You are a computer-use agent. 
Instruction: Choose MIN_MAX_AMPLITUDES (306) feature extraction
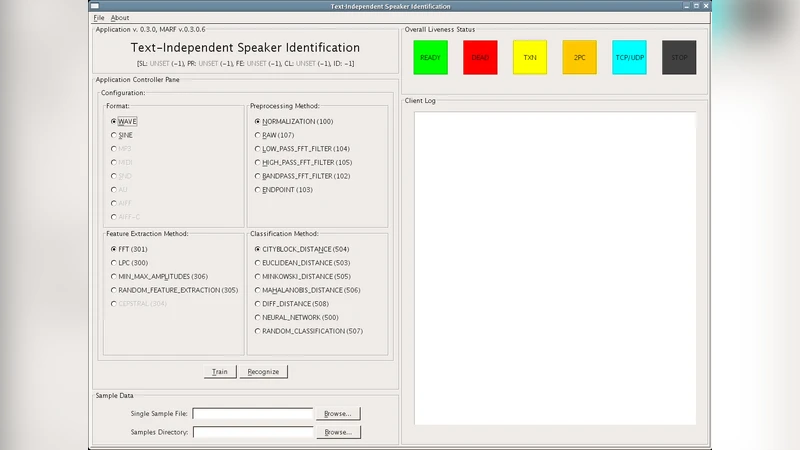[x=114, y=276]
